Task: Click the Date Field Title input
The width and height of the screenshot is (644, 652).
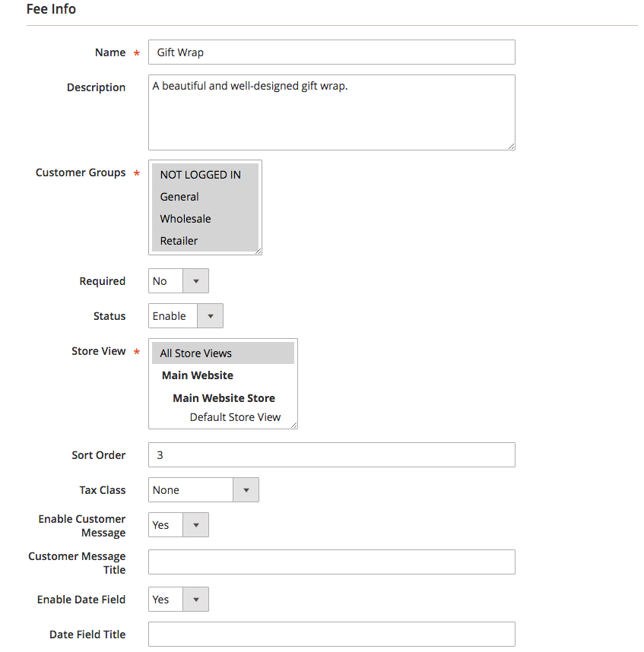Action: (332, 634)
